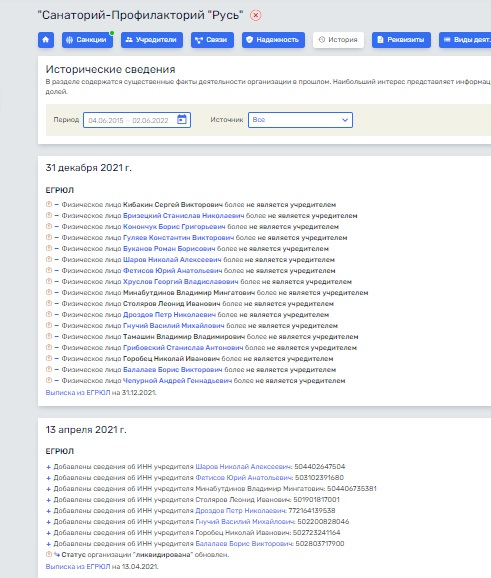The width and height of the screenshot is (491, 578).
Task: Click the plus icon before Шаров ИНН entry
Action: point(48,467)
